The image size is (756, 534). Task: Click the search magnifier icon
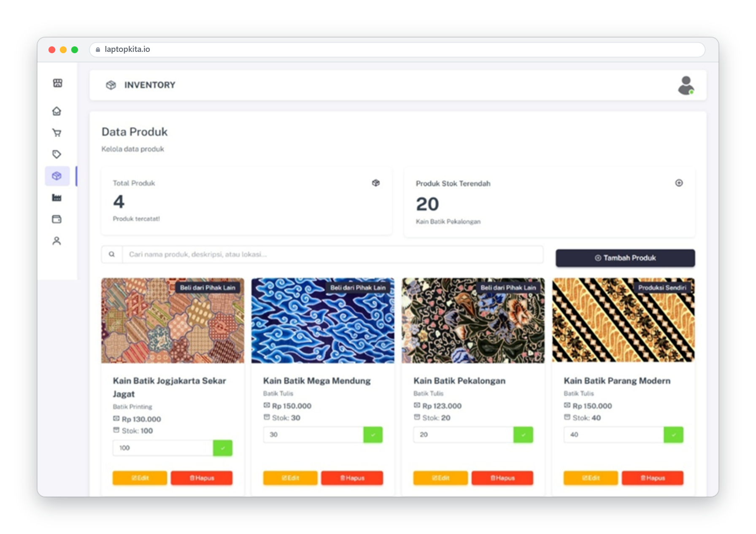(x=112, y=254)
